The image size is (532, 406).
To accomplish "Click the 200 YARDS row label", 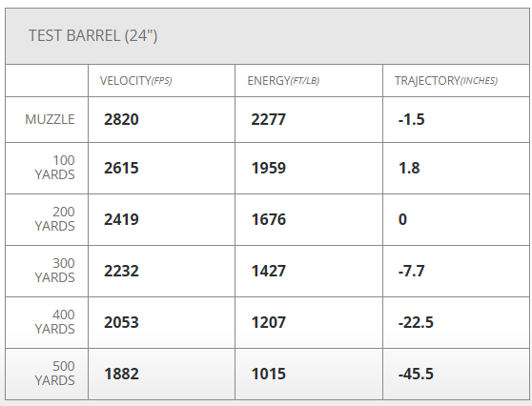I will [54, 219].
